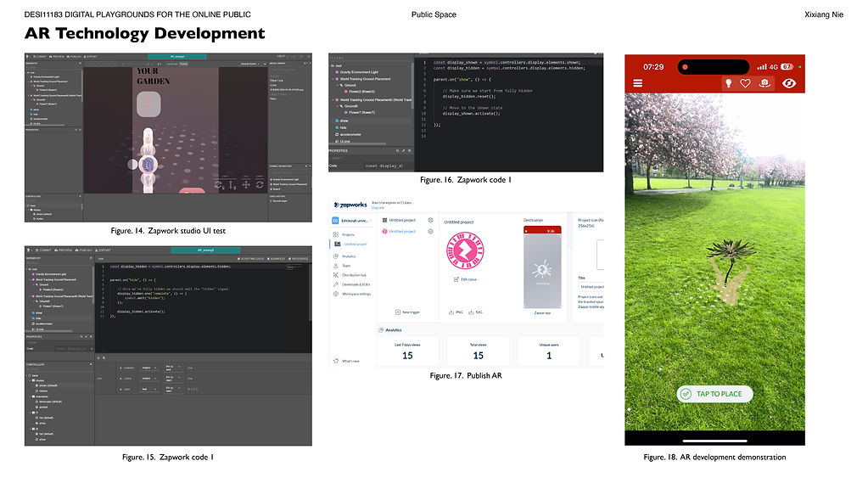868x489 pixels.
Task: Download the zapcode as SVG
Action: coord(475,312)
